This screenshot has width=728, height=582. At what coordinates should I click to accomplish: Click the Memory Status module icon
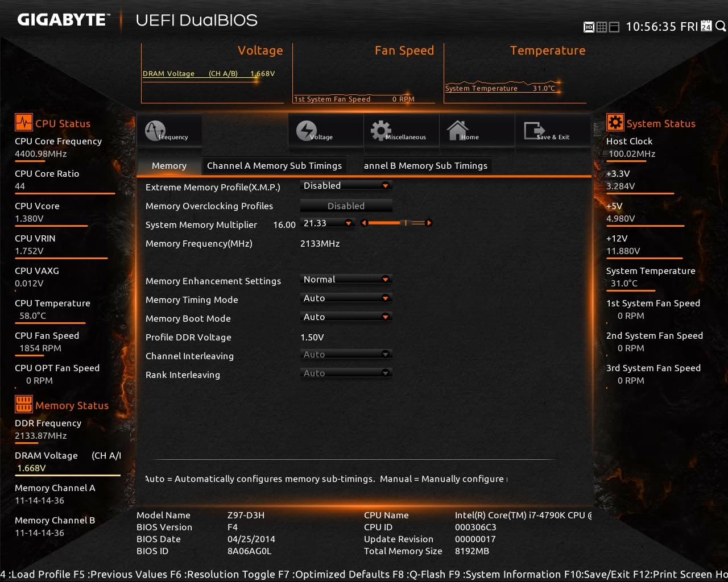[x=24, y=404]
